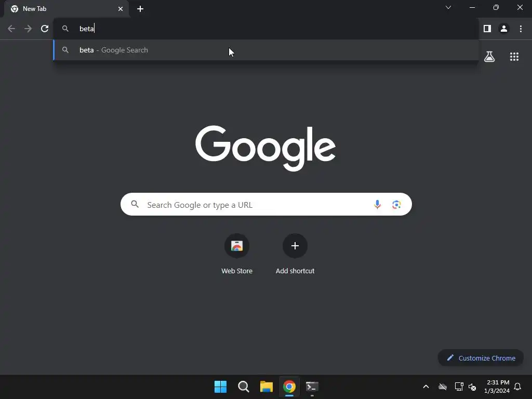
Task: Go back using the back arrow
Action: [x=11, y=29]
